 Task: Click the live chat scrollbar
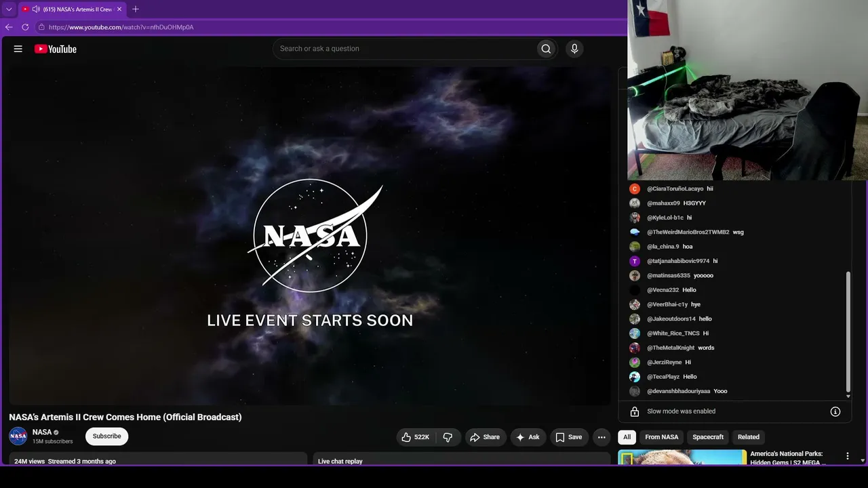848,333
